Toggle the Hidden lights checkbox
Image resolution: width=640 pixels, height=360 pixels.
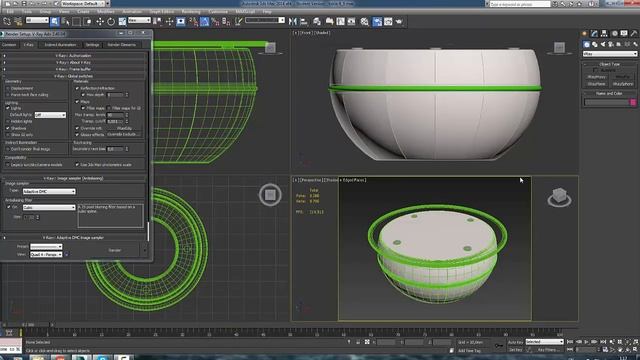tap(8, 122)
